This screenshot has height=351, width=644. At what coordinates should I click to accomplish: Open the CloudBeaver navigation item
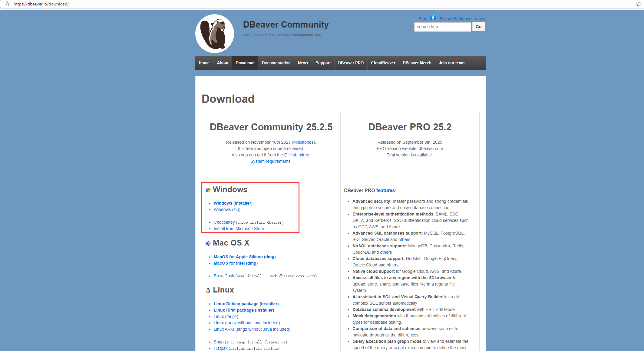(x=383, y=63)
